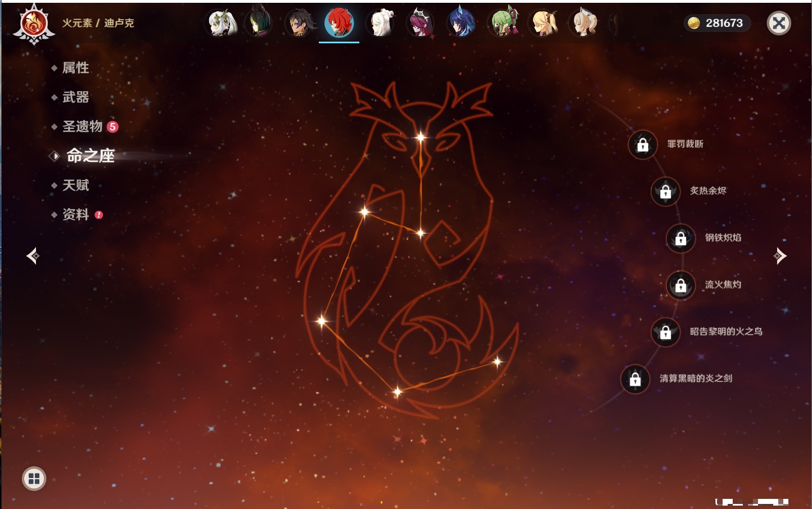The width and height of the screenshot is (812, 509).
Task: Open the 属性 attributes tab
Action: [75, 68]
